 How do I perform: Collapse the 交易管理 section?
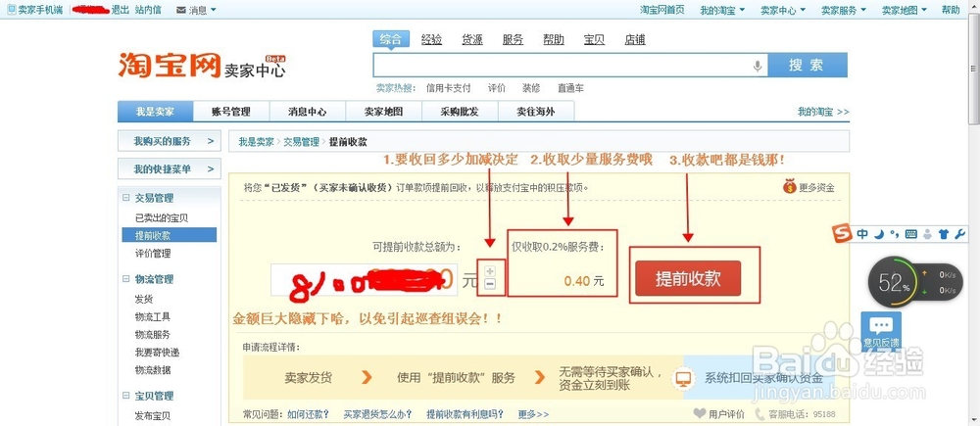point(125,198)
